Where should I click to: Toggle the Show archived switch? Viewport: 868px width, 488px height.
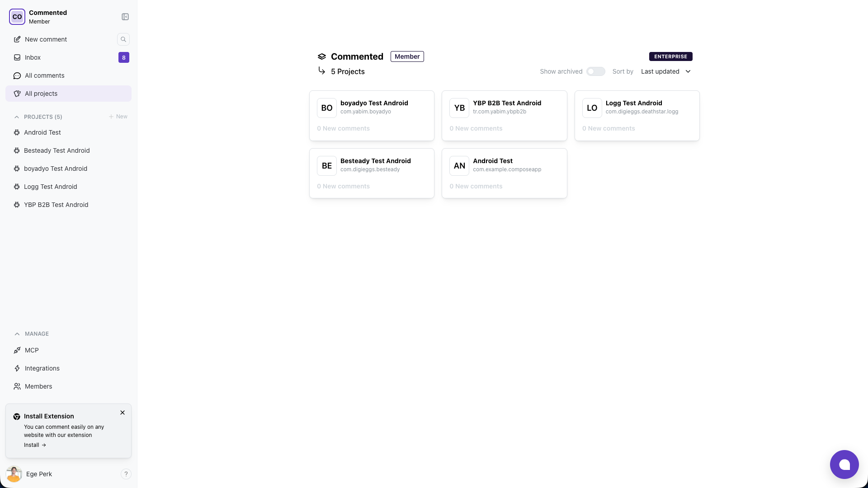coord(595,71)
